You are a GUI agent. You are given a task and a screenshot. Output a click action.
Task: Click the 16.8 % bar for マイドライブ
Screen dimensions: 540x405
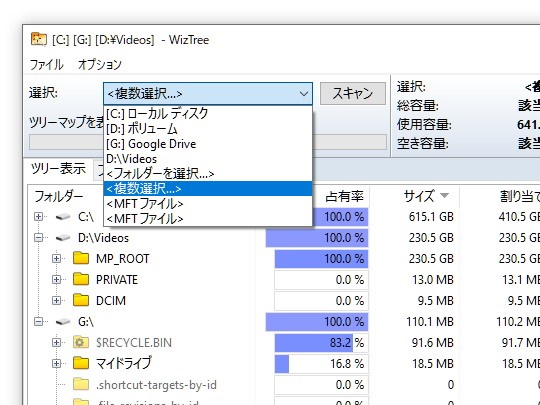pyautogui.click(x=321, y=364)
